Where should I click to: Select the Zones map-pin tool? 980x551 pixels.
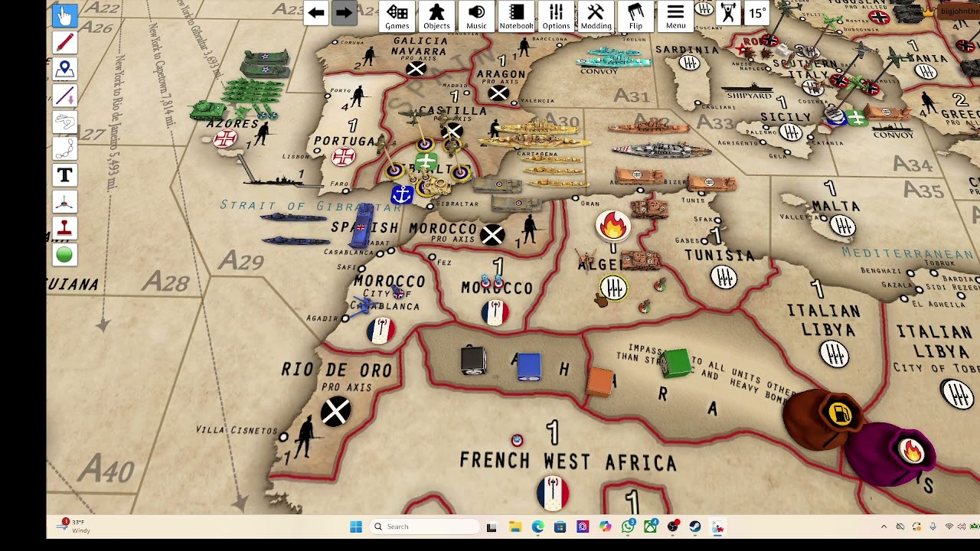[64, 69]
